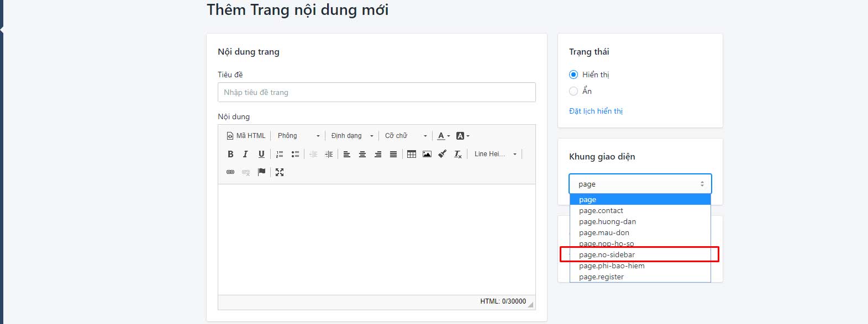Insert an anchor with the flag icon
Screen dimensions: 868x324
point(261,172)
